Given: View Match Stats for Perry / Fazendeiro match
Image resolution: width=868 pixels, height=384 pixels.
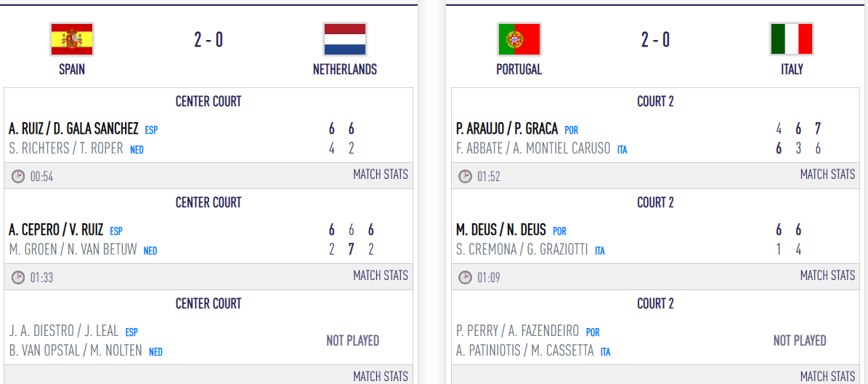Looking at the screenshot, I should tap(827, 376).
